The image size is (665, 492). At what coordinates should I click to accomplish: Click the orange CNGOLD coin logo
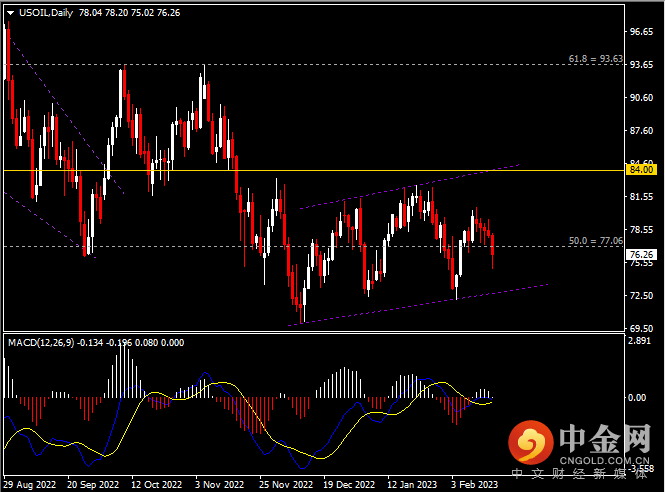531,440
